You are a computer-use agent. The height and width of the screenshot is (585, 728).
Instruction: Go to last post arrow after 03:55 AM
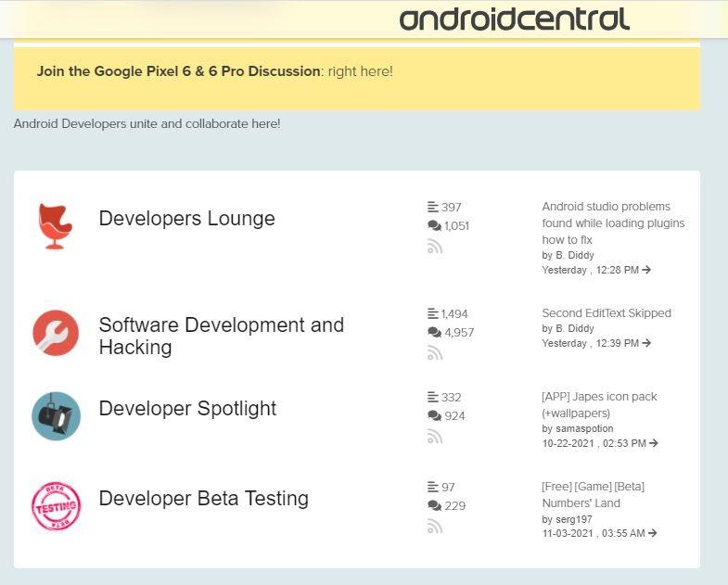click(x=652, y=533)
